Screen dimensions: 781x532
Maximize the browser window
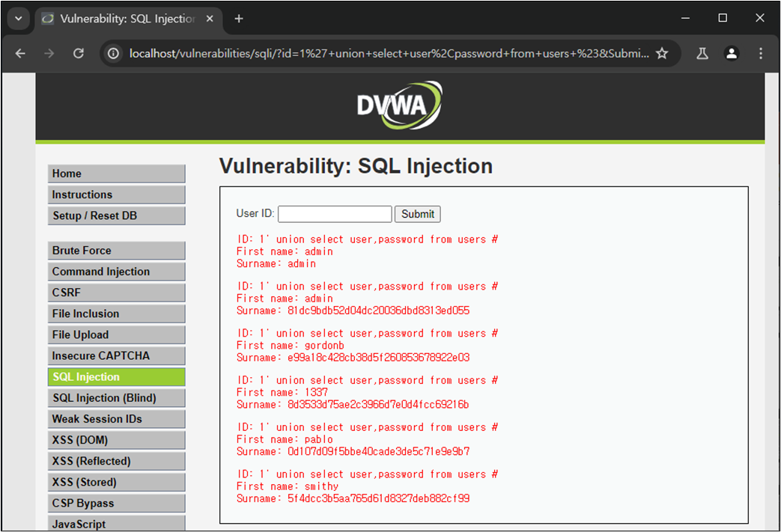pyautogui.click(x=723, y=18)
